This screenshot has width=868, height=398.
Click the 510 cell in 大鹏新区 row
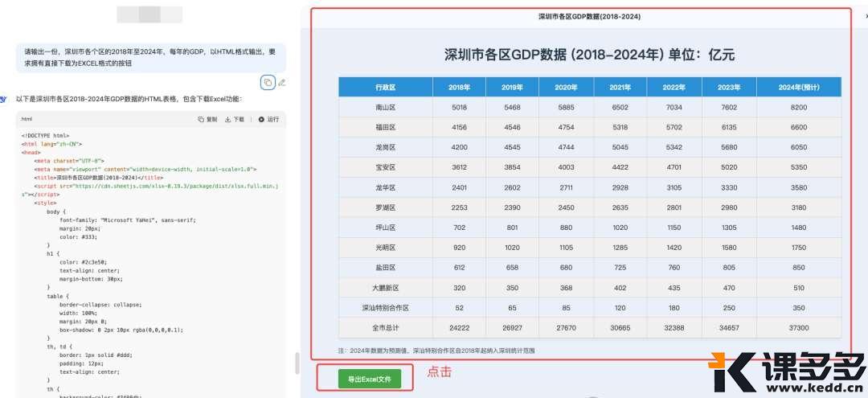799,288
